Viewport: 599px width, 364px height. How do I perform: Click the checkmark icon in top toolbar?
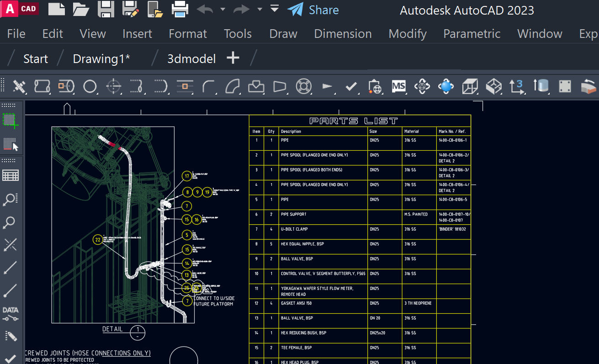(351, 86)
